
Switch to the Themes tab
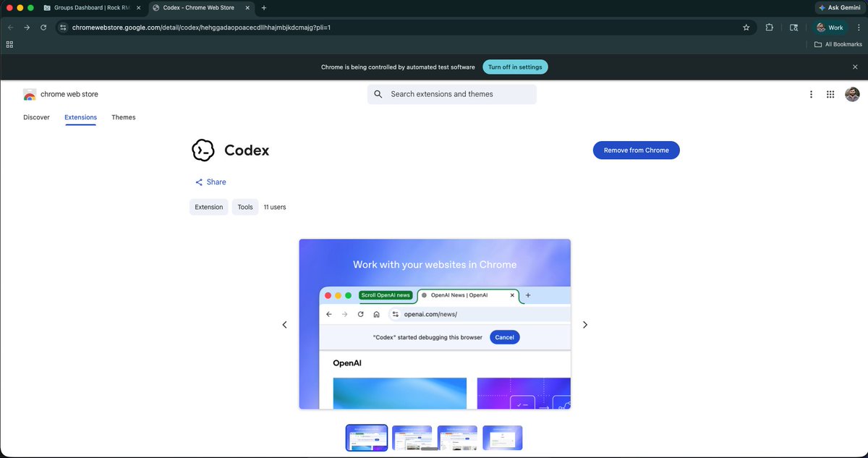124,117
